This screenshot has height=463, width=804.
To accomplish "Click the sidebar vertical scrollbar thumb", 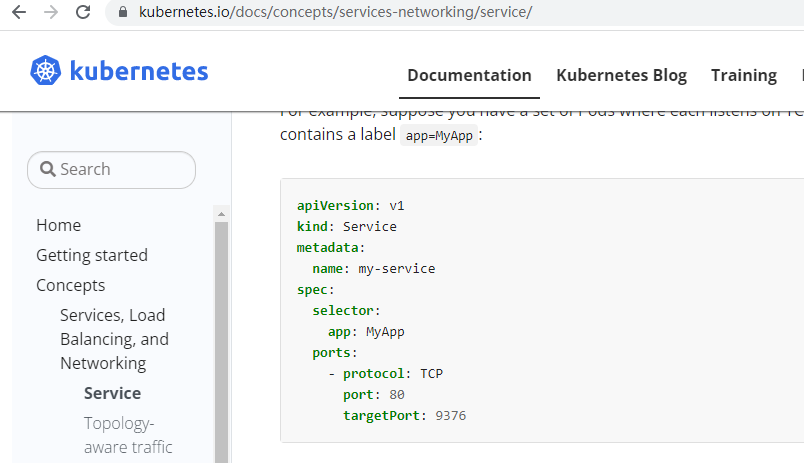I will click(221, 340).
